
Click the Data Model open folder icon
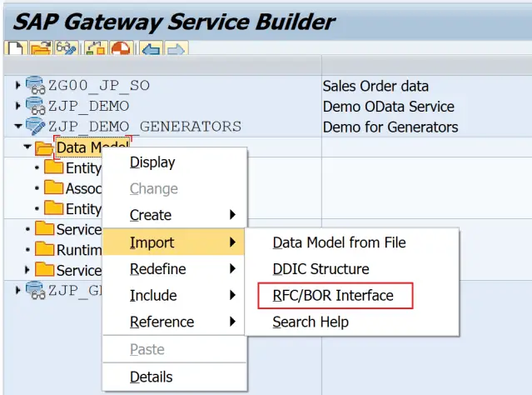[44, 148]
